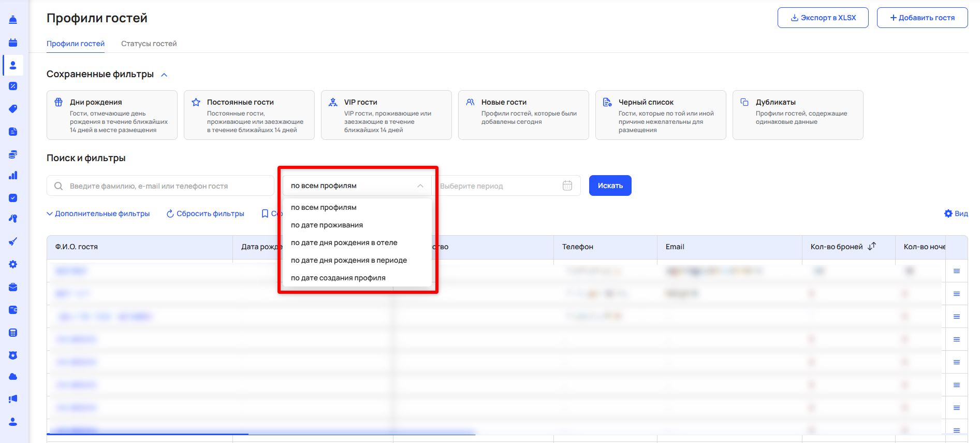The width and height of the screenshot is (980, 443).
Task: Click the chart statistics sidebar icon
Action: pos(13,175)
